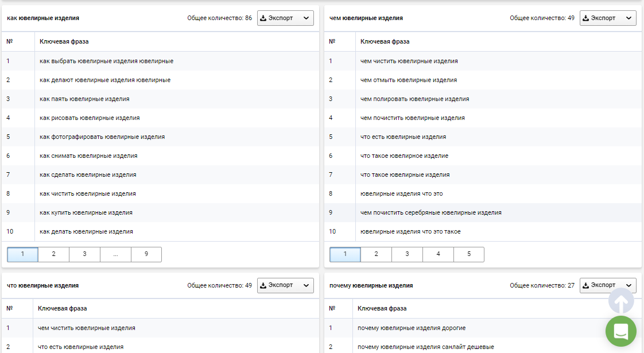
Task: Open the green chat support widget
Action: 621,331
